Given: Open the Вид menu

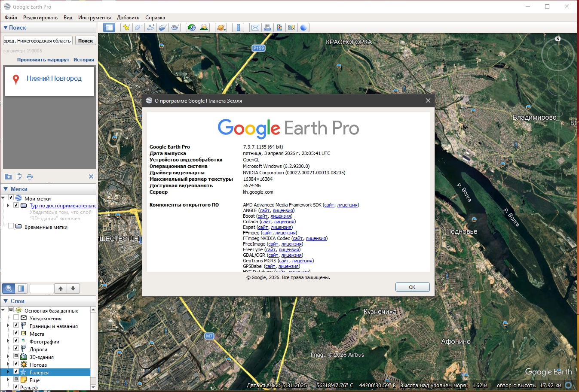Looking at the screenshot, I should pyautogui.click(x=68, y=18).
